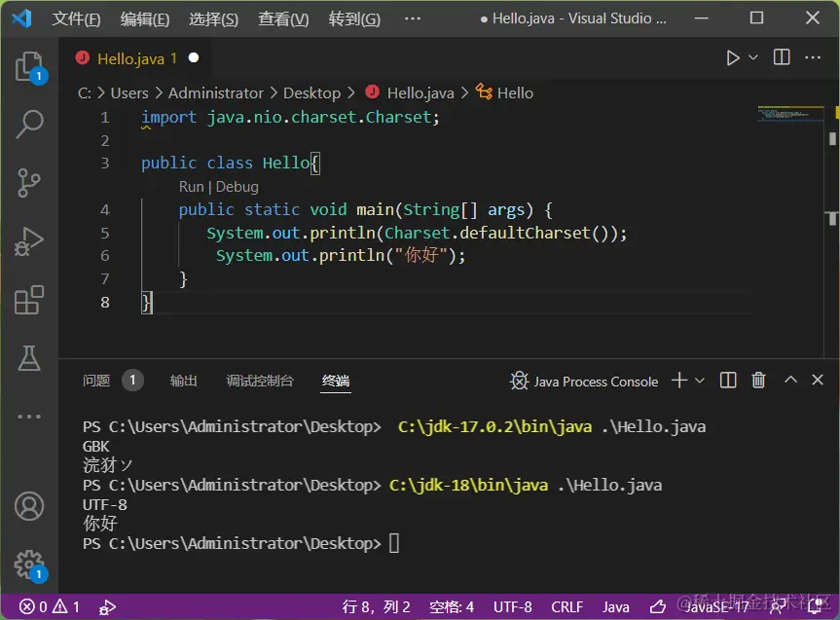Split the terminal panel

727,381
